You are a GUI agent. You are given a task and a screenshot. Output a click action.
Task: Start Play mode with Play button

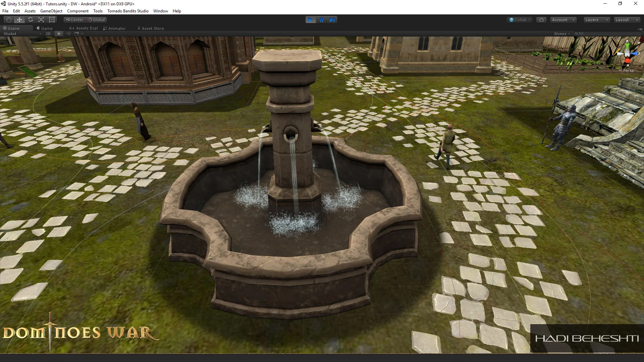311,20
